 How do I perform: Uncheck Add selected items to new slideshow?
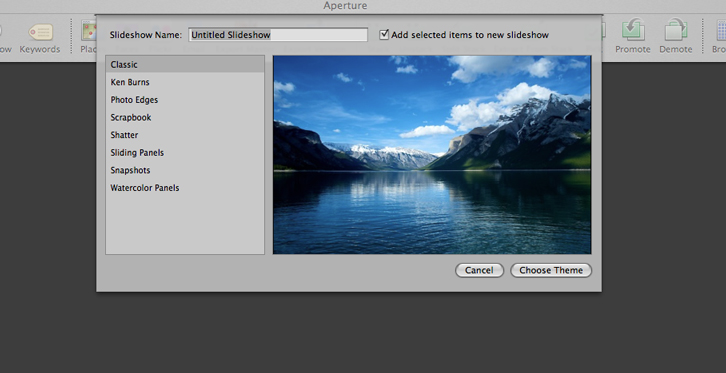384,34
